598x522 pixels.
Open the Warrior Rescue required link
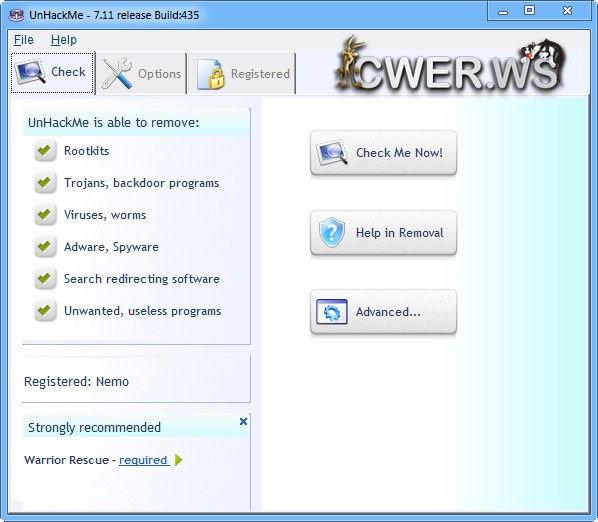143,460
